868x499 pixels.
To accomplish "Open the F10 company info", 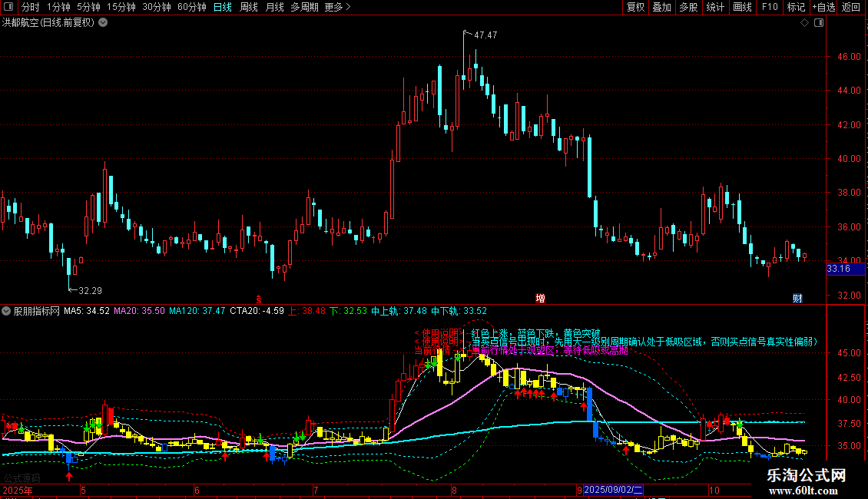I will point(770,7).
